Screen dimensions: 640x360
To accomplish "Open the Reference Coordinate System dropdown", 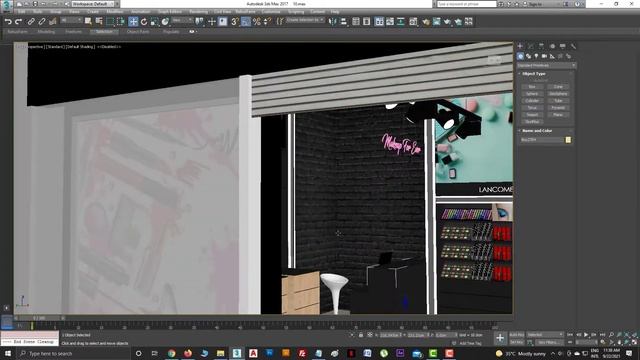I will pos(182,20).
